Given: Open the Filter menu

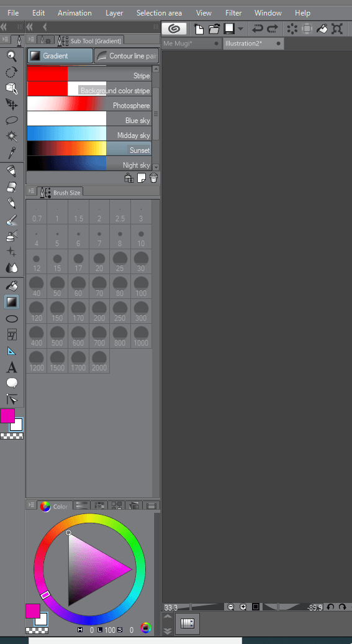Looking at the screenshot, I should (233, 13).
